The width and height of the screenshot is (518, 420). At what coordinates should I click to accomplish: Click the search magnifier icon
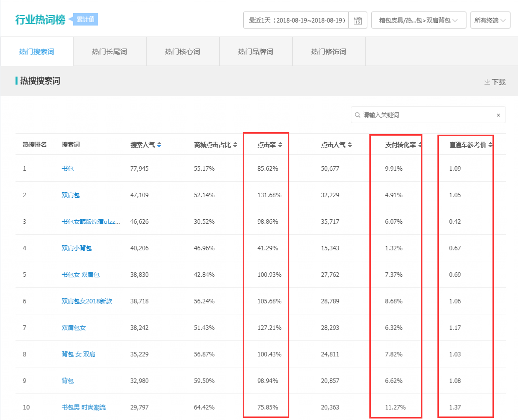pos(357,115)
